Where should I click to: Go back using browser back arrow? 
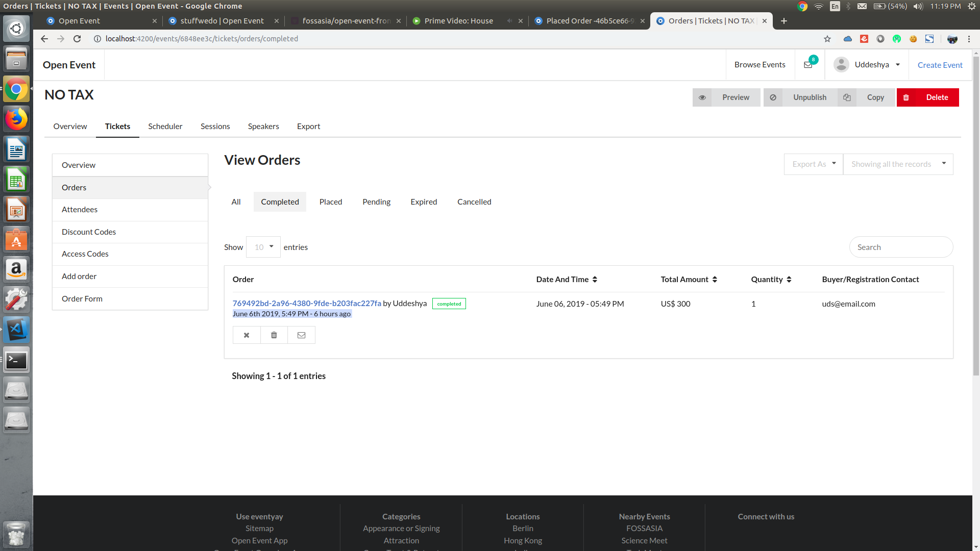pyautogui.click(x=44, y=39)
